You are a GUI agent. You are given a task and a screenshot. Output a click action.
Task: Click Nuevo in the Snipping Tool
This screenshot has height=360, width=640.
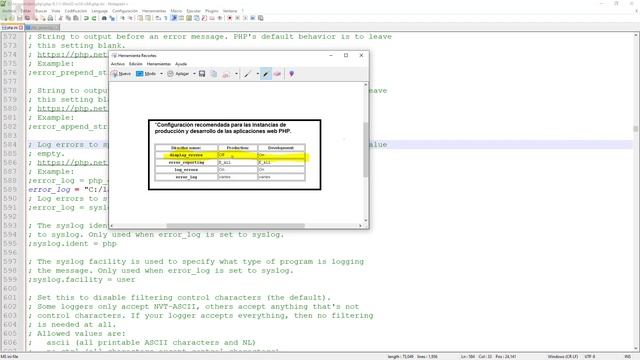[121, 74]
